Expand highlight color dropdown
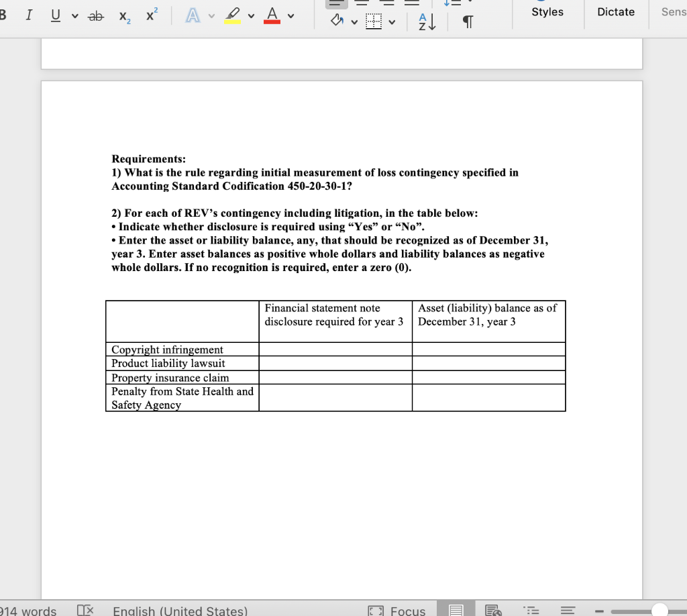Image resolution: width=687 pixels, height=616 pixels. [x=251, y=16]
